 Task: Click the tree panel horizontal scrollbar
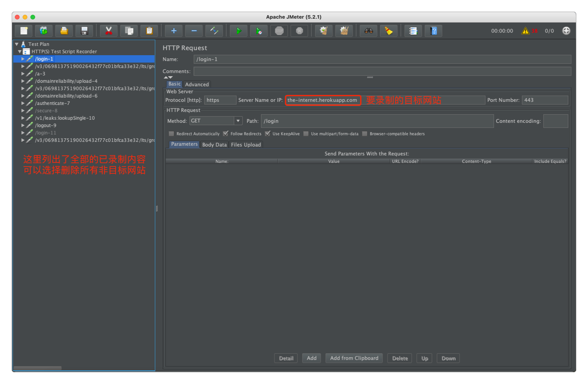37,368
